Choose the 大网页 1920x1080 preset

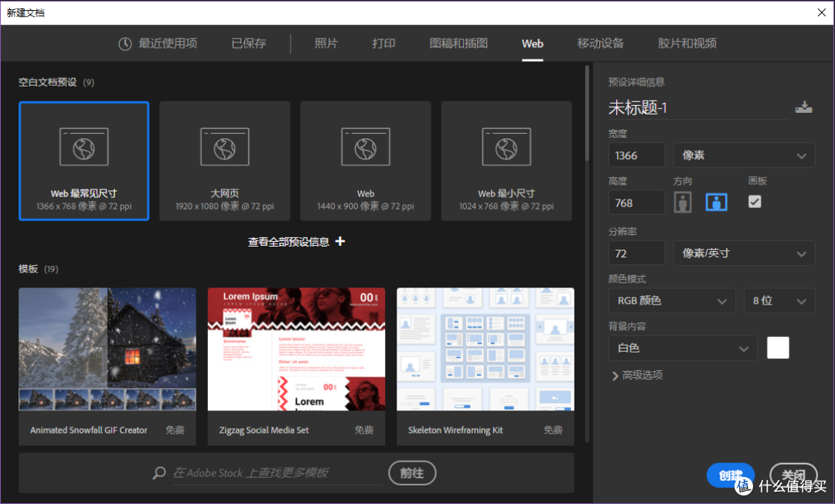(x=224, y=160)
